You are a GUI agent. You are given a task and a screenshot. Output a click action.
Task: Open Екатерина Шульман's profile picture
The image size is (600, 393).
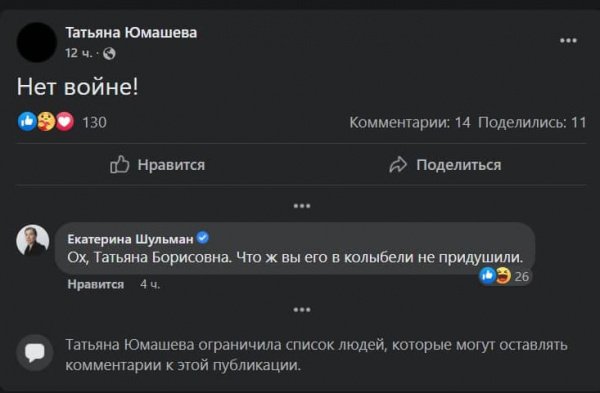[33, 240]
